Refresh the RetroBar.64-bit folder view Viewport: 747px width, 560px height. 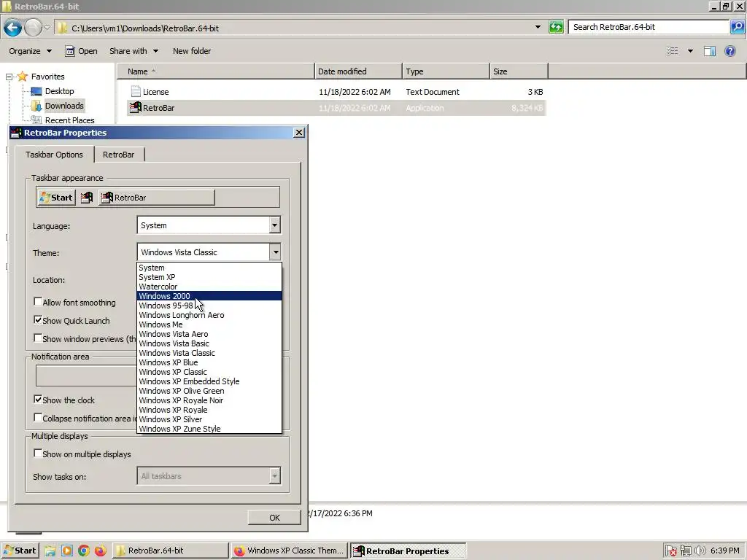coord(555,27)
